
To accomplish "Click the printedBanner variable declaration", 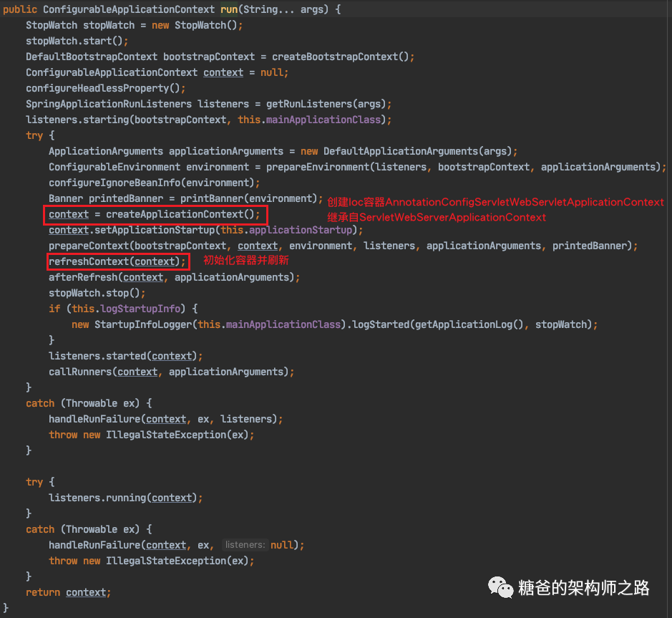I will [125, 198].
